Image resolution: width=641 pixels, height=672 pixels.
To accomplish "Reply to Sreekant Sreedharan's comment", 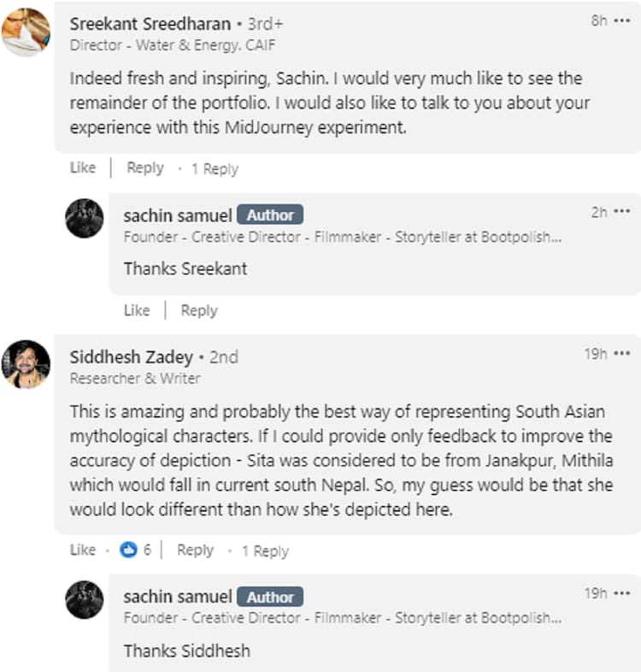I will tap(145, 168).
